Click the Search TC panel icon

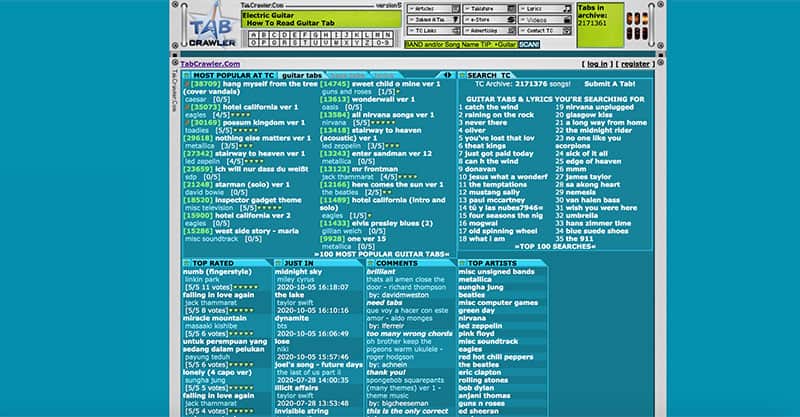click(462, 75)
